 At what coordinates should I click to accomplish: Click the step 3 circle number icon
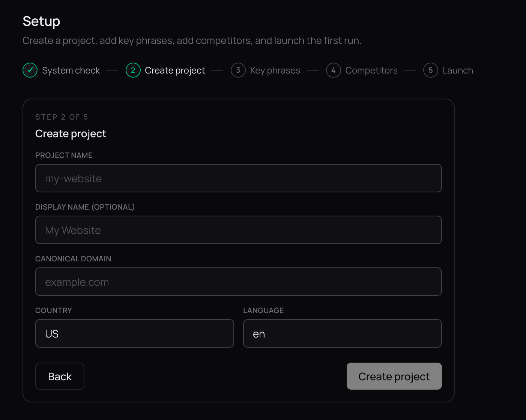238,70
